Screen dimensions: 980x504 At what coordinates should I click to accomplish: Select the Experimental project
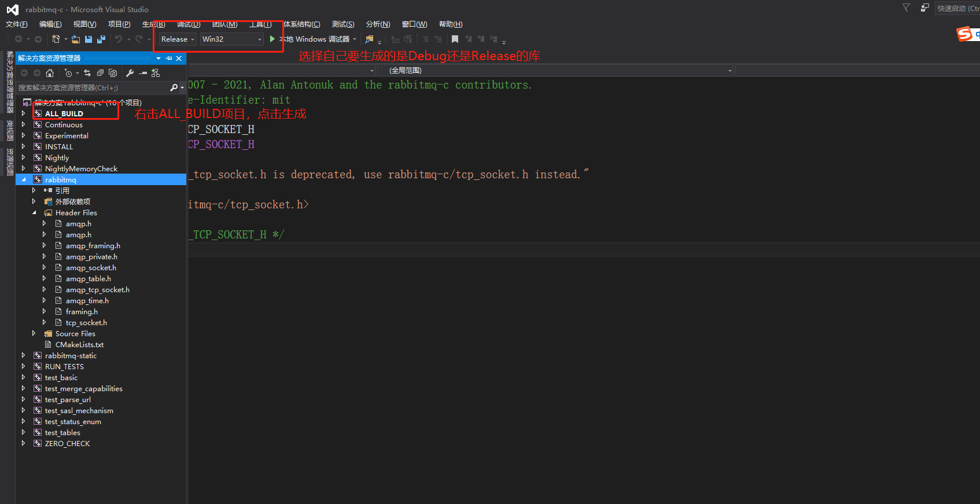[67, 135]
